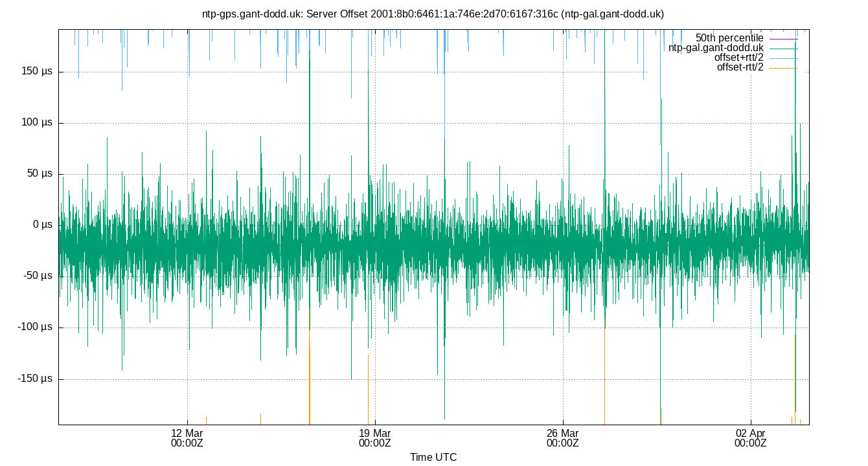Click the '26 Mar 00:00Z' tick label

click(563, 438)
